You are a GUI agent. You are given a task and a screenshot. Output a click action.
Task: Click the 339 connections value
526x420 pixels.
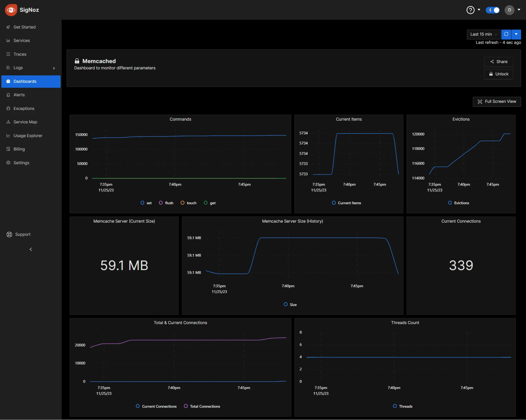(461, 265)
